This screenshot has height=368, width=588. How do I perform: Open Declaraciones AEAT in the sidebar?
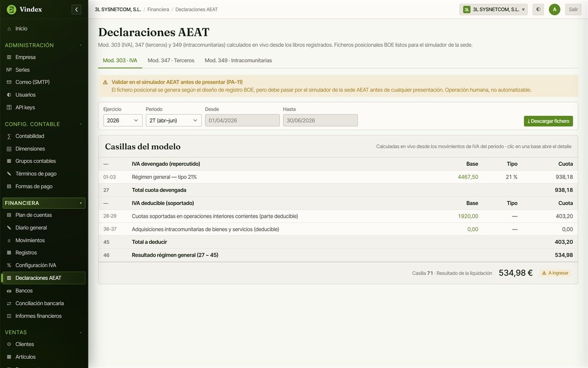click(44, 278)
